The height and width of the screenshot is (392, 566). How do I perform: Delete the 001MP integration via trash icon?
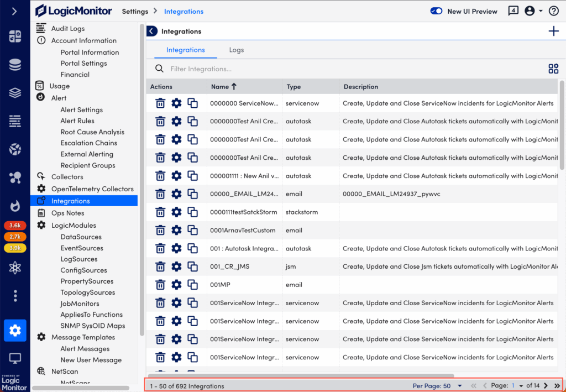point(160,285)
